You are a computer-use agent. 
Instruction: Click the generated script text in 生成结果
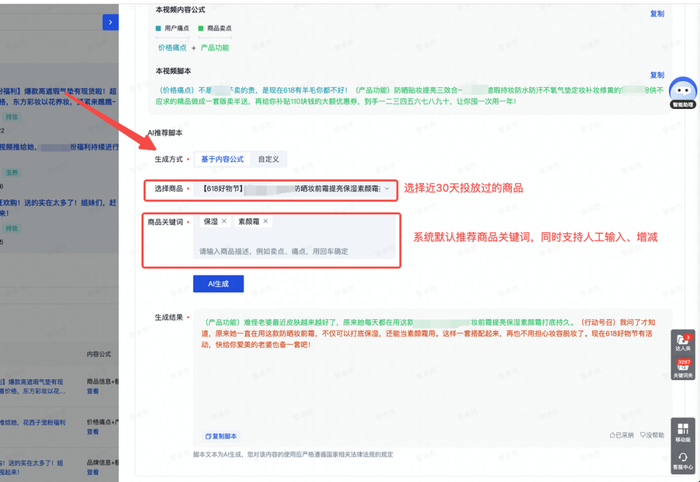click(428, 333)
